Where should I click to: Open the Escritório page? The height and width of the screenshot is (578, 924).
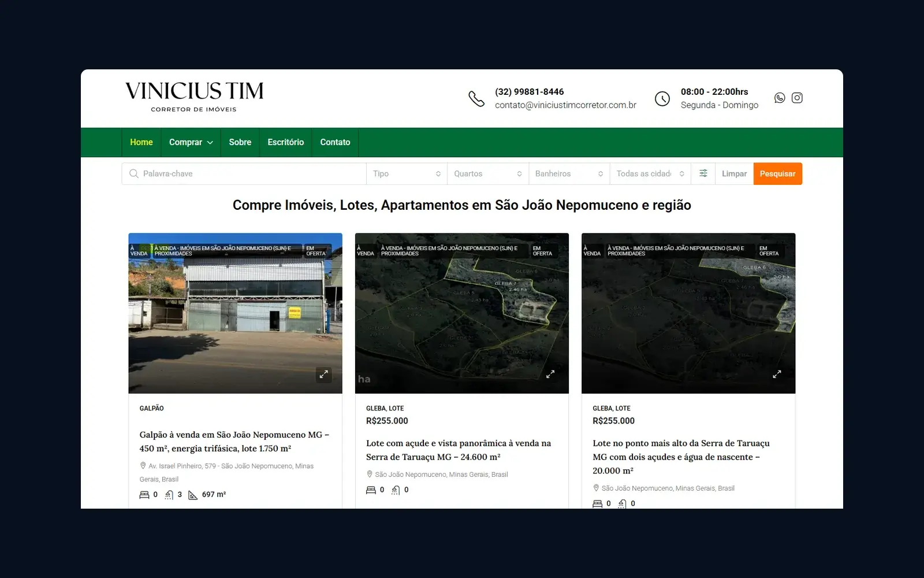pyautogui.click(x=286, y=142)
